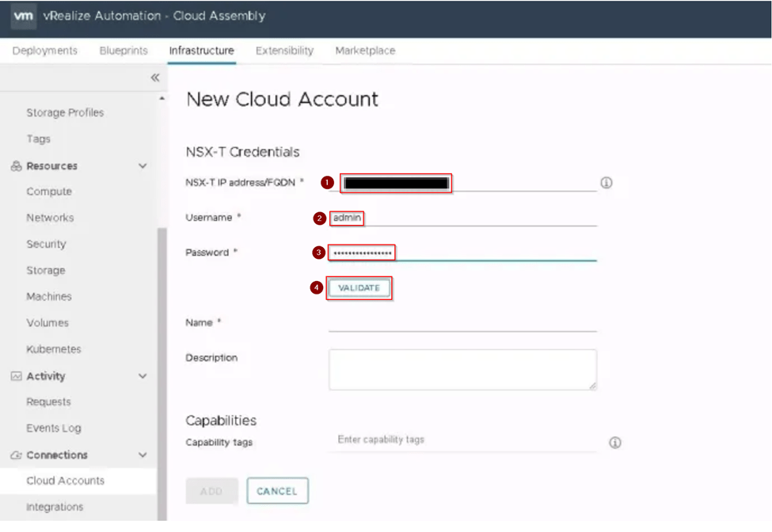Click the sidebar scroll up arrow

[x=162, y=98]
